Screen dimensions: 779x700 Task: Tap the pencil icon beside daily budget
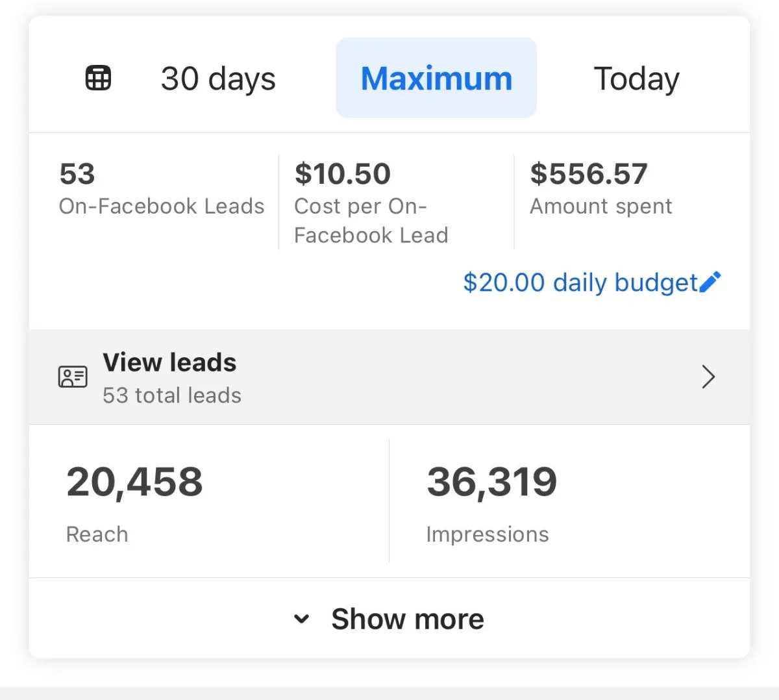[710, 282]
